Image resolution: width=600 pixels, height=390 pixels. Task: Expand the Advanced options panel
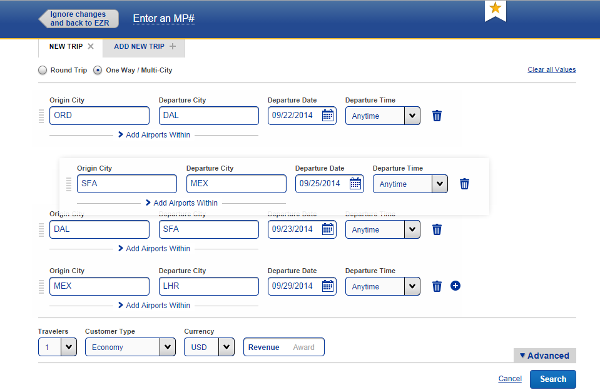click(545, 356)
